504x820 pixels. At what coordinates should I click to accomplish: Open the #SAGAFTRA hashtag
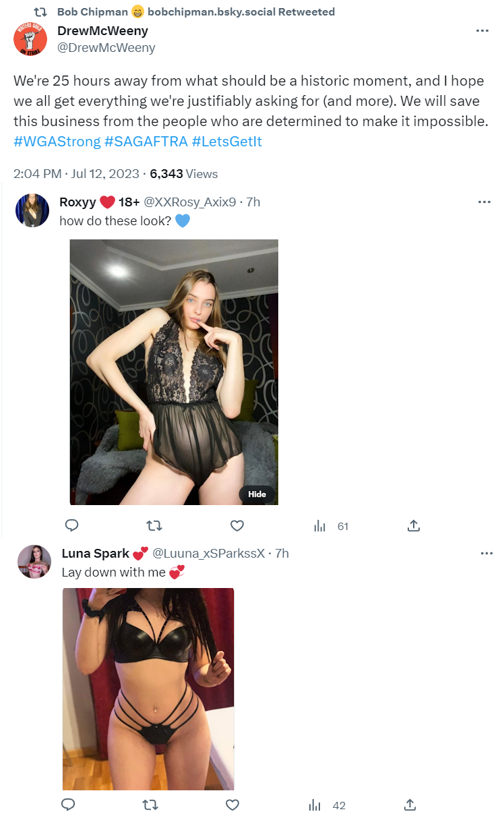[146, 142]
